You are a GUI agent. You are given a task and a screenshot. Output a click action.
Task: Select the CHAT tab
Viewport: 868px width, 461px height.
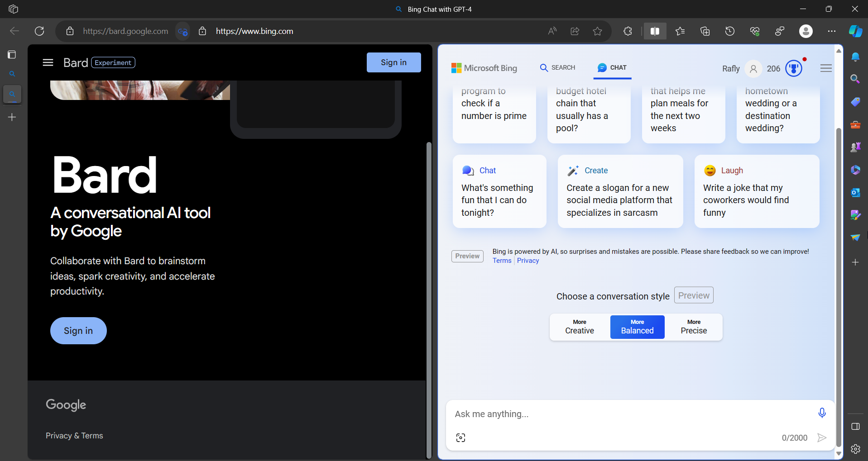tap(612, 67)
